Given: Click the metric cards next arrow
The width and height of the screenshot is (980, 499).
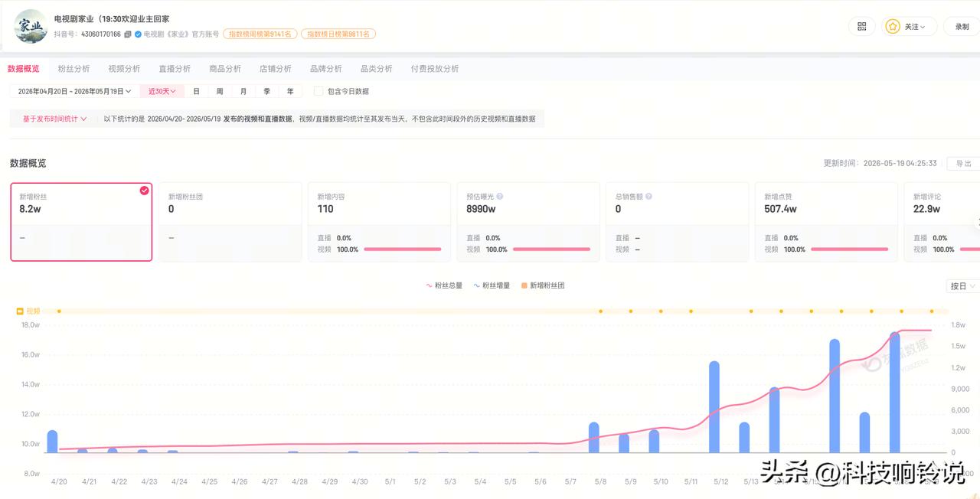Looking at the screenshot, I should point(977,222).
